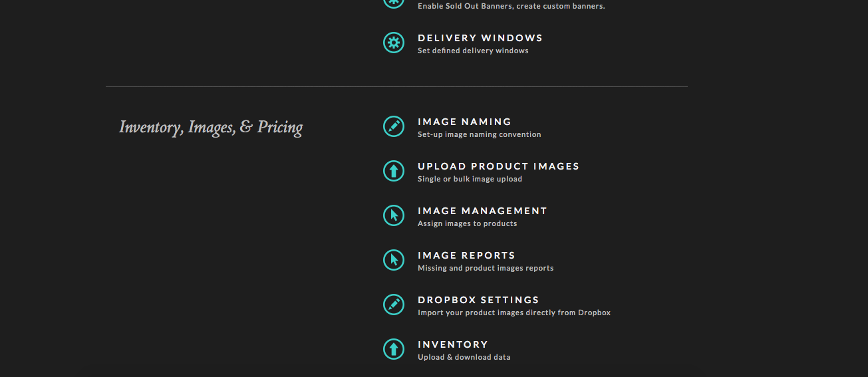Click the upload arrow icon beside Upload Product Images
The width and height of the screenshot is (868, 377).
click(394, 171)
